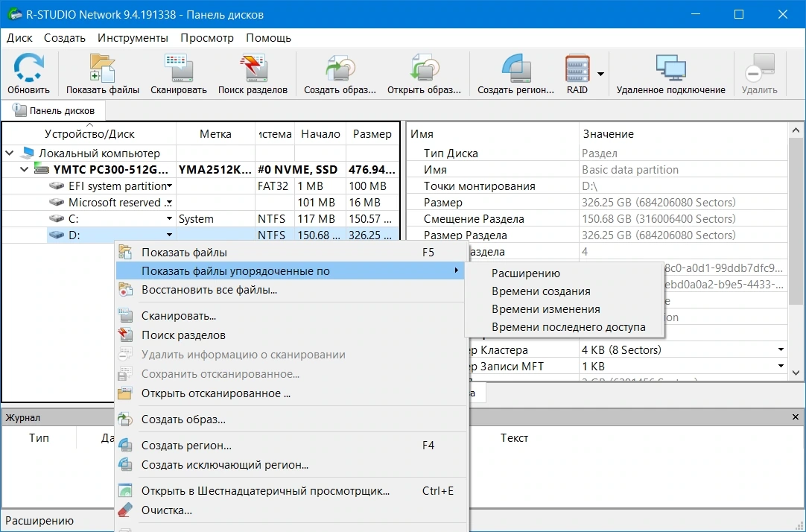Switch to the Панель дисков tab
This screenshot has width=806, height=532.
(x=54, y=110)
